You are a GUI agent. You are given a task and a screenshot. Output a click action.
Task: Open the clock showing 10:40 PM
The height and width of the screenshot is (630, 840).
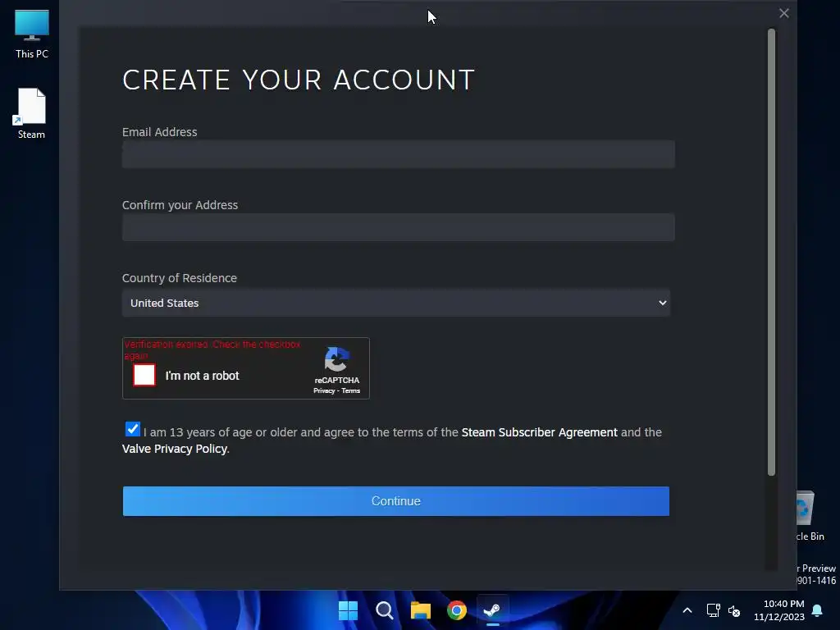click(779, 610)
